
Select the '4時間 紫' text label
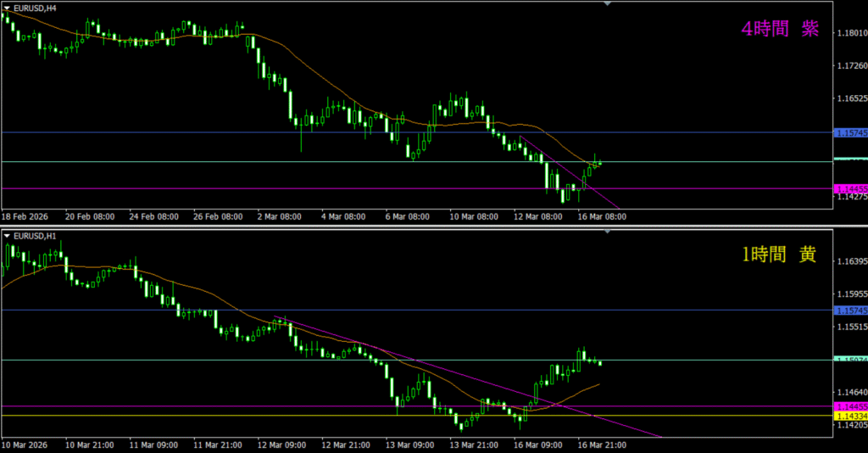coord(779,29)
